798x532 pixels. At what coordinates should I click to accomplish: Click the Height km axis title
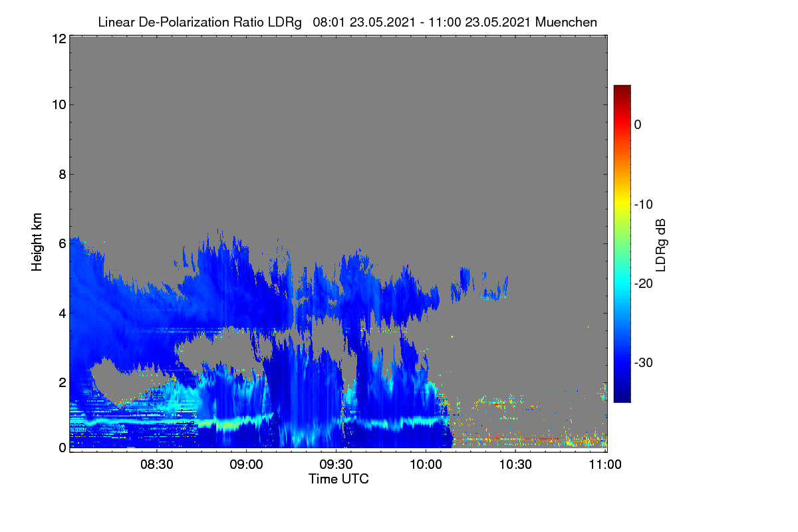[37, 243]
